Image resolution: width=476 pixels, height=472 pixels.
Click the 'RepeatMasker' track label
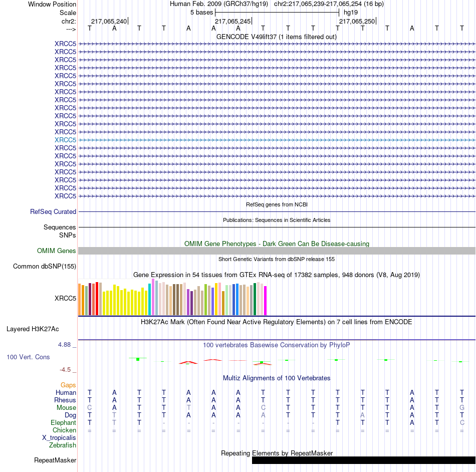point(55,460)
